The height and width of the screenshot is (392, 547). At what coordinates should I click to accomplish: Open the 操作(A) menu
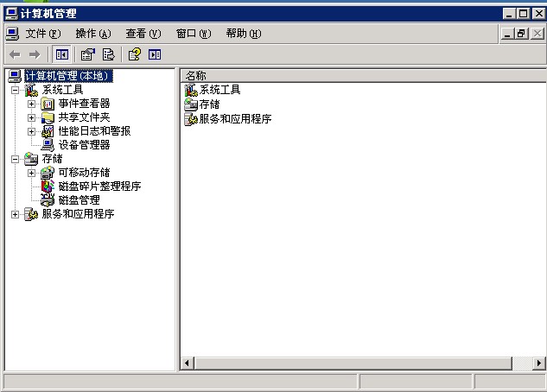93,34
